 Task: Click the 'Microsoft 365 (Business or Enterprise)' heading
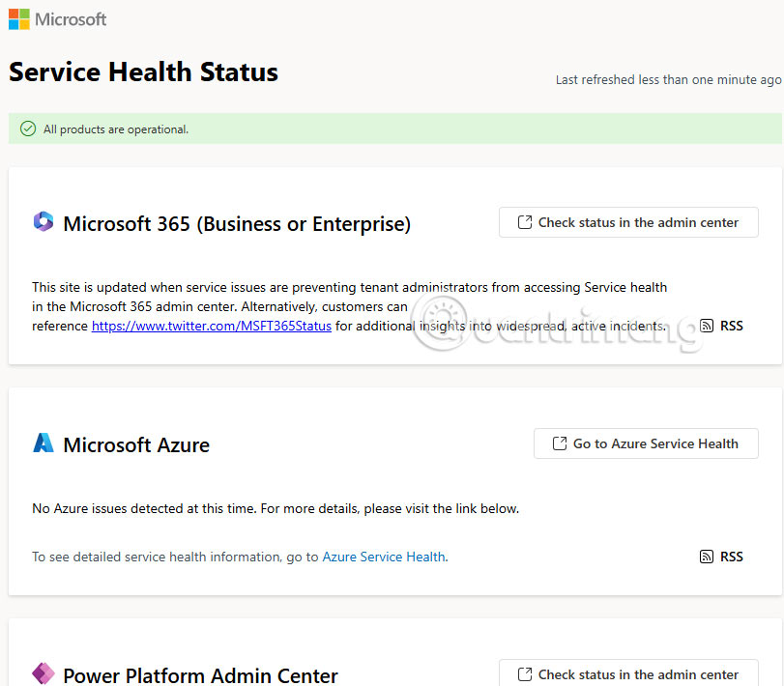237,224
